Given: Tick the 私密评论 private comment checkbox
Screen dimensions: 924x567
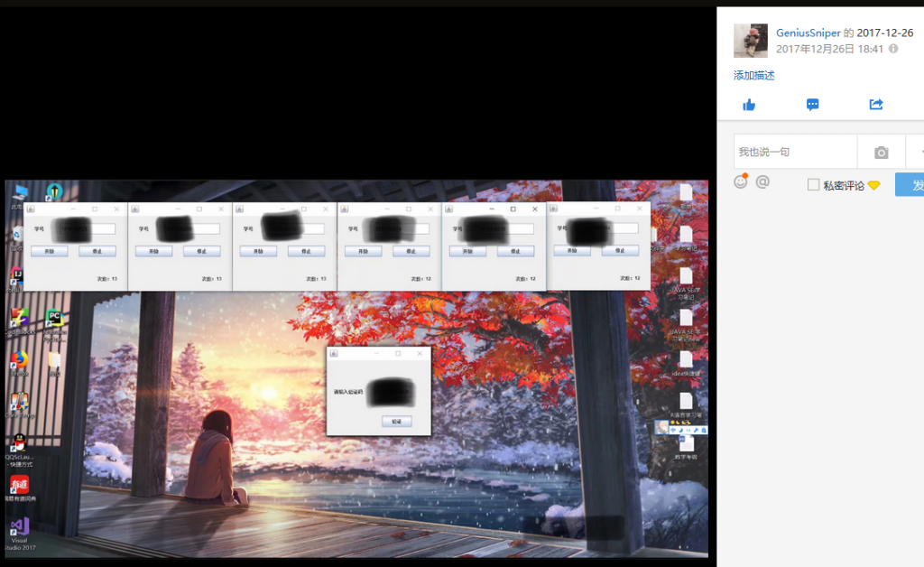Looking at the screenshot, I should (813, 185).
